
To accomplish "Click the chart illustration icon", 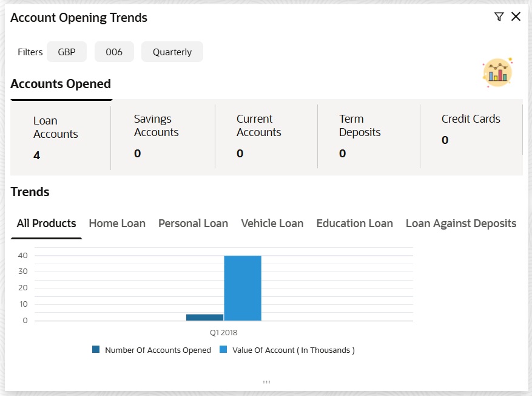I will pos(497,73).
